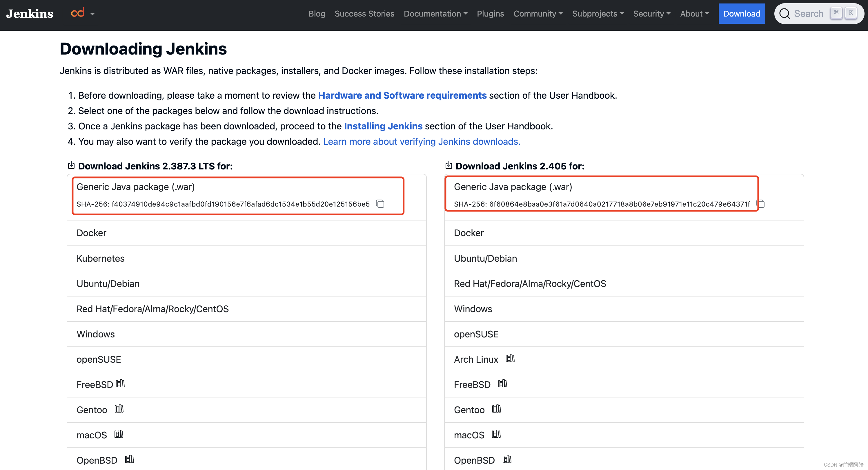Go to the Plugins page

(490, 14)
